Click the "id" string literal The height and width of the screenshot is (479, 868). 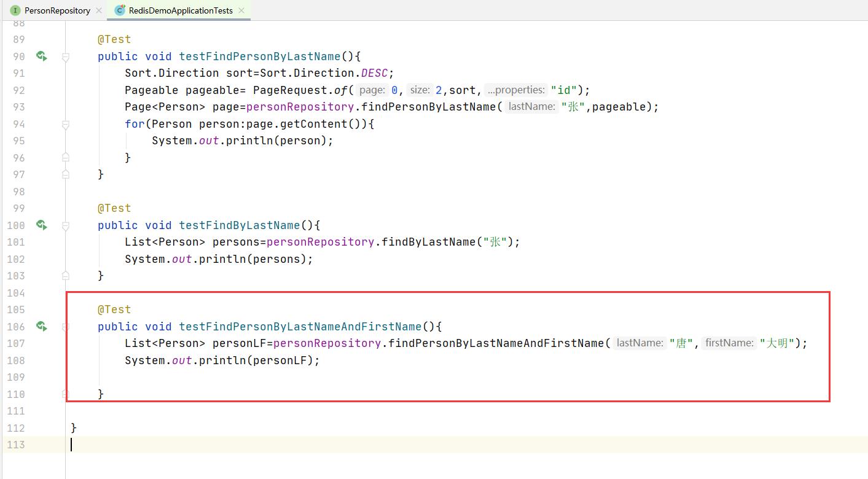tap(563, 90)
